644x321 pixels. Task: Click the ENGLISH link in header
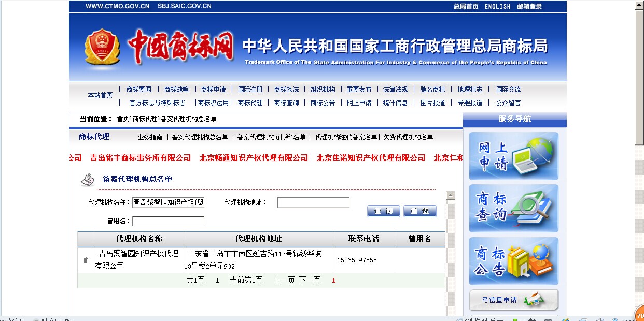pyautogui.click(x=497, y=7)
